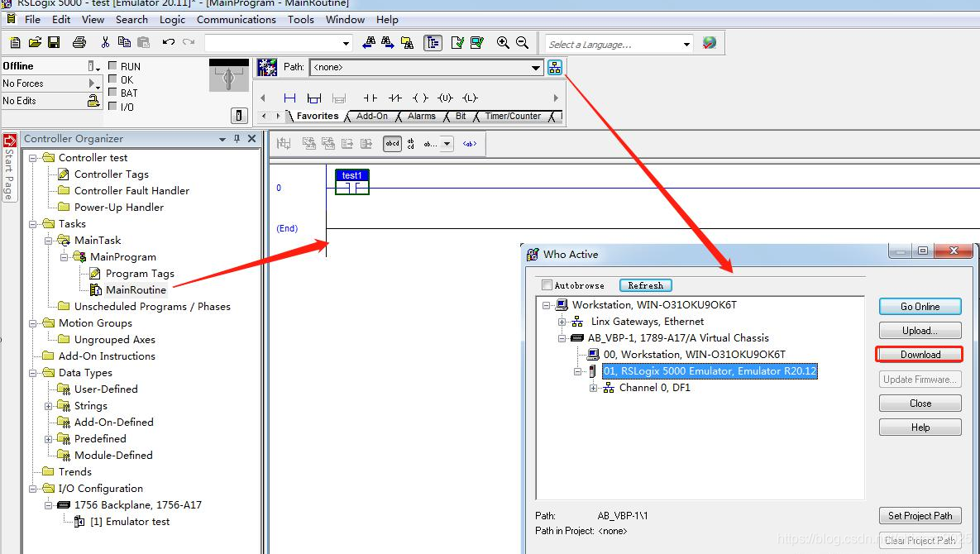Image resolution: width=980 pixels, height=554 pixels.
Task: Select the MainRoutine tree item
Action: pyautogui.click(x=136, y=289)
